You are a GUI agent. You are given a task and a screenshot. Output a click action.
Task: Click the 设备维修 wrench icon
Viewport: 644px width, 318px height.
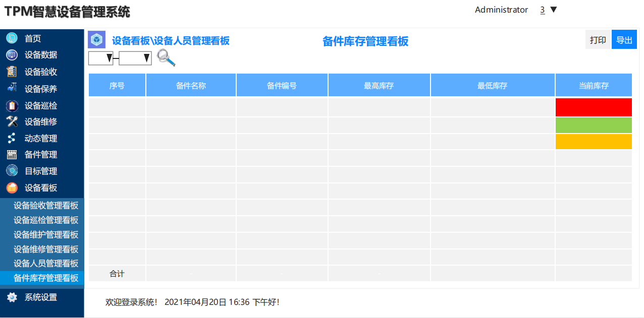tap(12, 121)
